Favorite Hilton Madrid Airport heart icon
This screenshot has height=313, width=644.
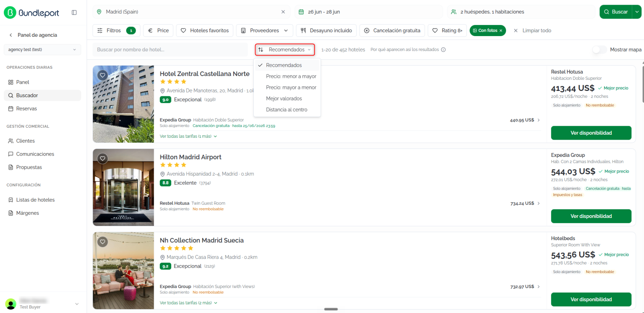point(103,158)
